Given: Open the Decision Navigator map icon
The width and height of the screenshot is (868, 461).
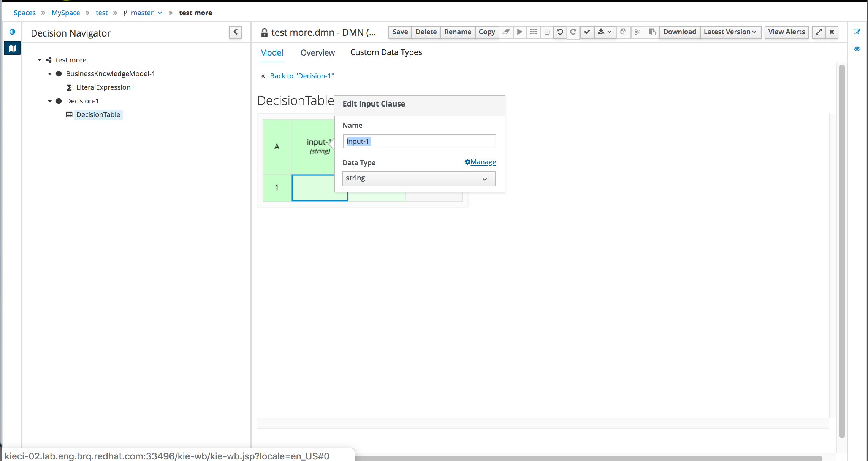Looking at the screenshot, I should pyautogui.click(x=12, y=48).
